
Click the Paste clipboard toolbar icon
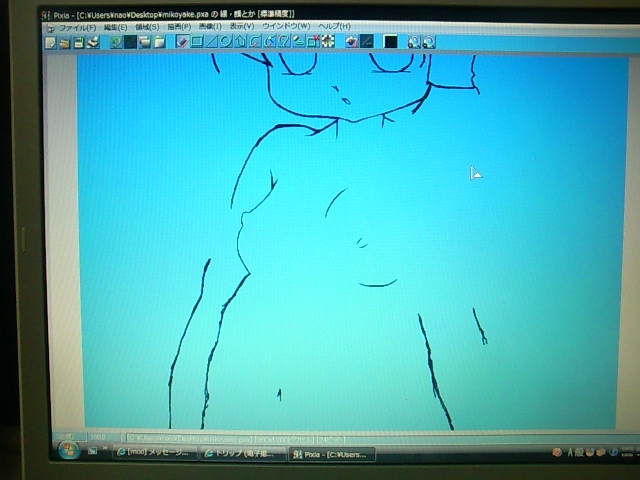click(159, 42)
